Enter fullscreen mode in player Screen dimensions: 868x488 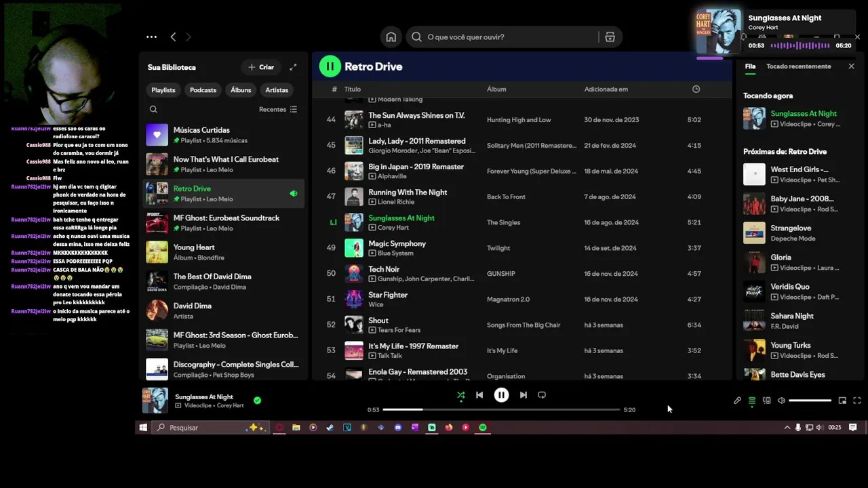point(857,401)
